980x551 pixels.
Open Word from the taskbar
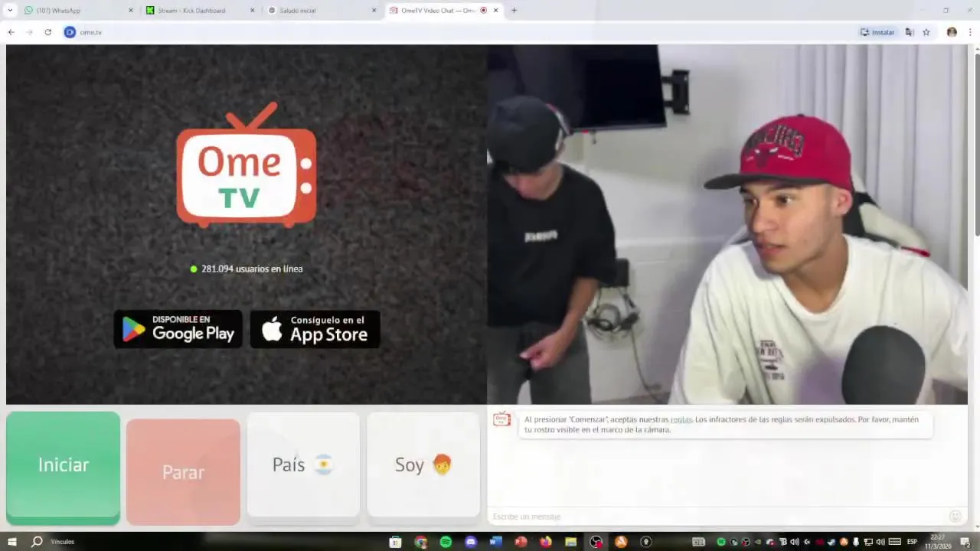click(495, 542)
